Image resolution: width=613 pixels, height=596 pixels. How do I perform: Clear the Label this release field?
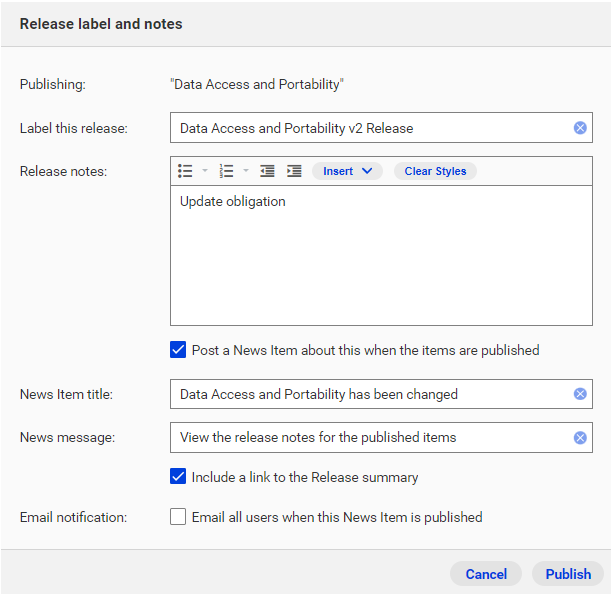click(580, 128)
